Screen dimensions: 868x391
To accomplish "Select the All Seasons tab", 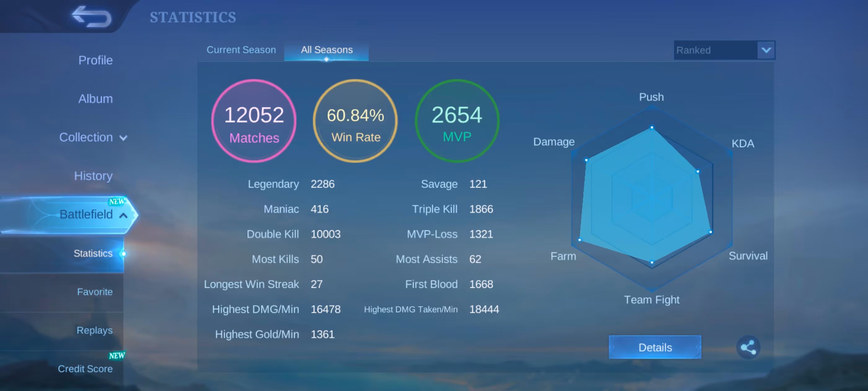I will 326,50.
